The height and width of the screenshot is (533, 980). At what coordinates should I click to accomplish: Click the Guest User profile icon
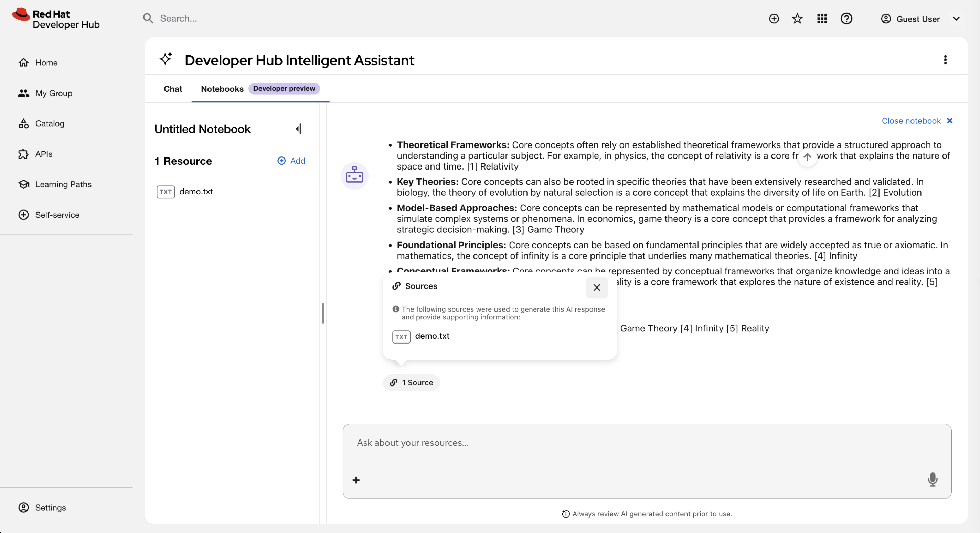[886, 19]
